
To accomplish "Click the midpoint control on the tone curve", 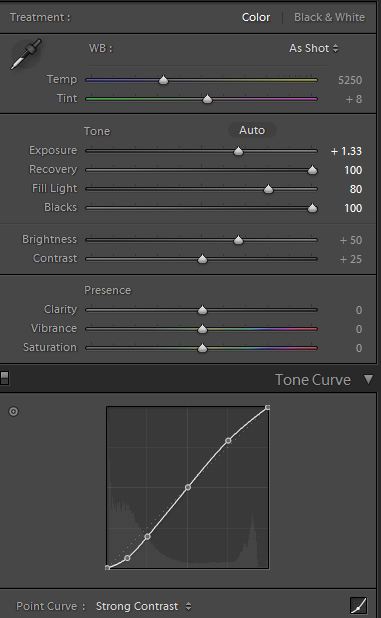I will [x=188, y=488].
